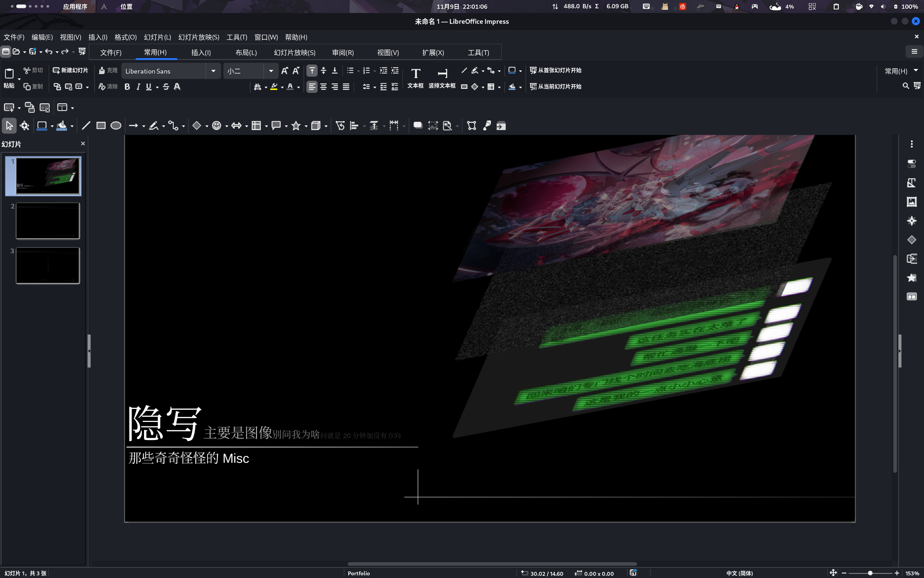The height and width of the screenshot is (578, 924).
Task: Click the zoom slider in the status bar
Action: coord(870,573)
